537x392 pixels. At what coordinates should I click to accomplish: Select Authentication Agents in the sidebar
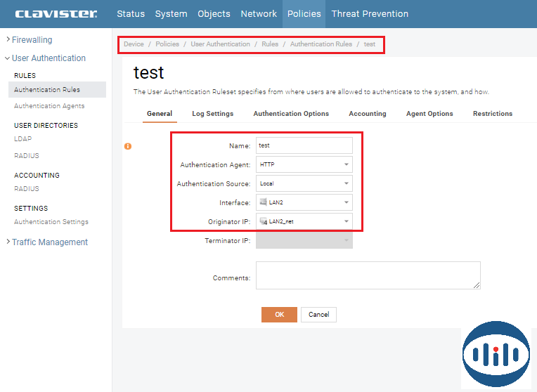49,106
